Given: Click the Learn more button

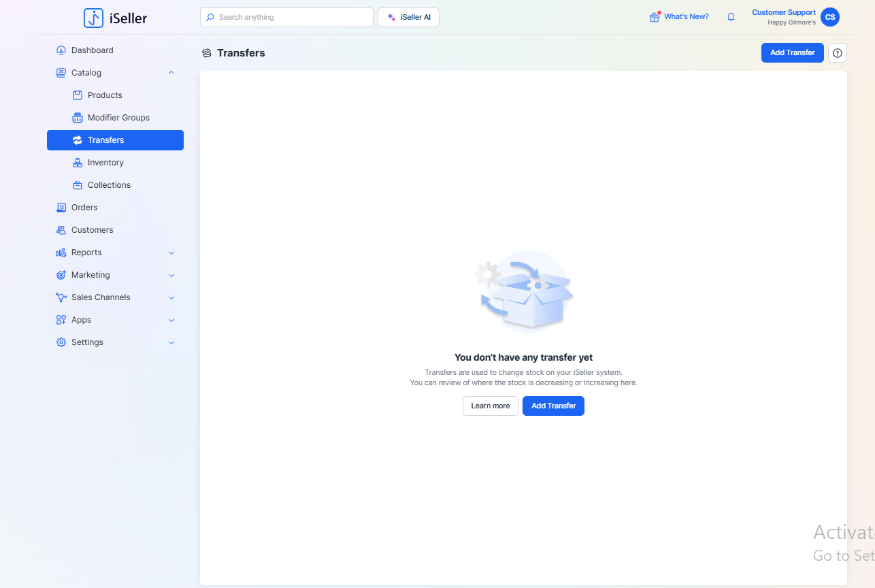Looking at the screenshot, I should (490, 406).
